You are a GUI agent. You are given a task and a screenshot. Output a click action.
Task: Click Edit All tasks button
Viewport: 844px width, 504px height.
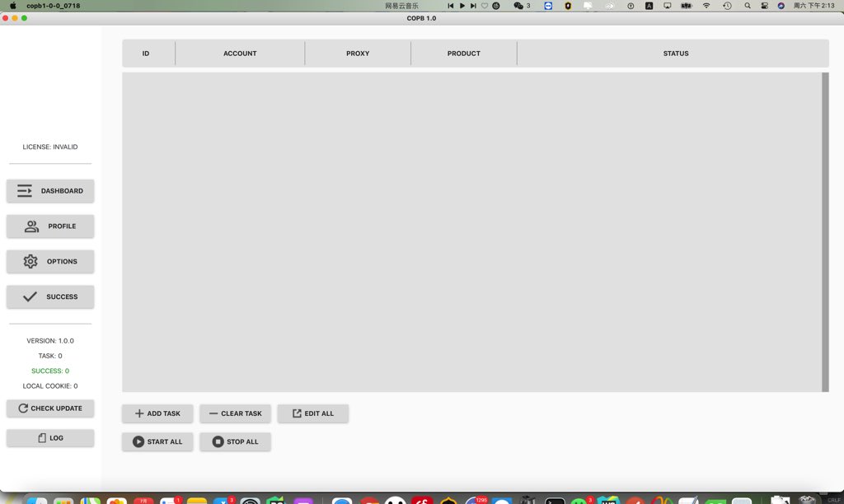pyautogui.click(x=312, y=413)
